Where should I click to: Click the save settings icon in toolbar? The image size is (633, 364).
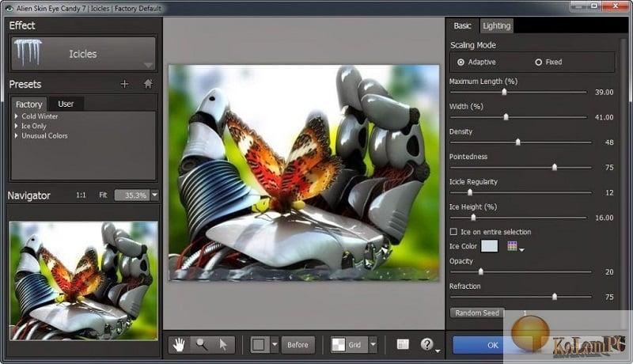[403, 344]
